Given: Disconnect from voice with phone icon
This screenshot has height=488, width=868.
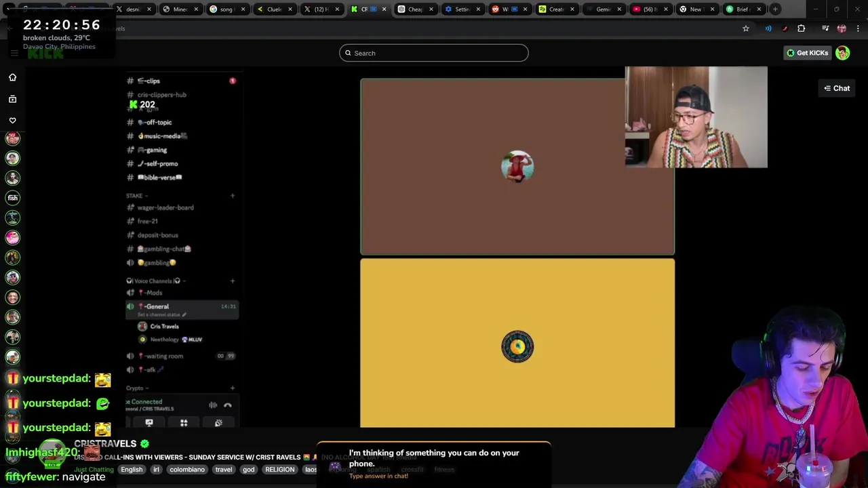Looking at the screenshot, I should click(228, 405).
